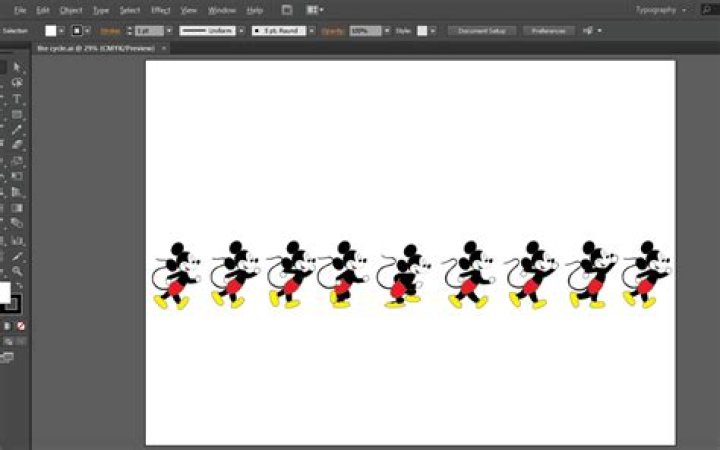Viewport: 720px width, 450px height.
Task: Select the Direct Selection arrow tool
Action: (x=17, y=67)
